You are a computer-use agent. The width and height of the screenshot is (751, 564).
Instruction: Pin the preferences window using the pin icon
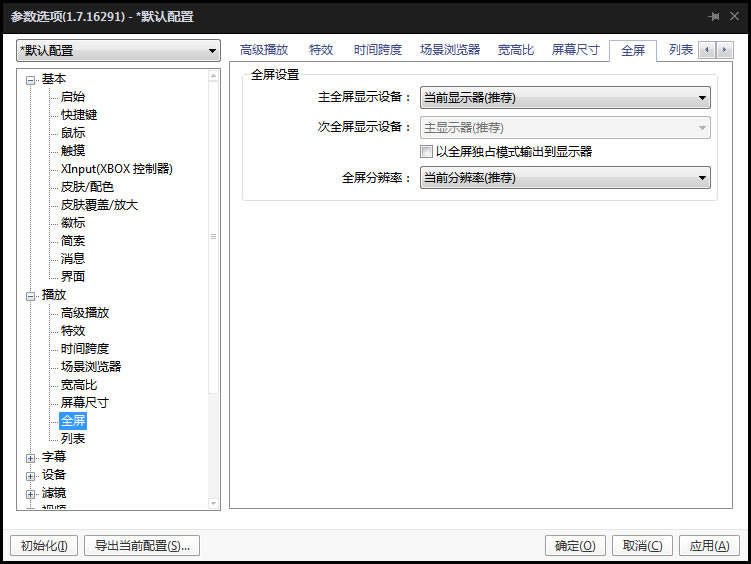tap(714, 17)
